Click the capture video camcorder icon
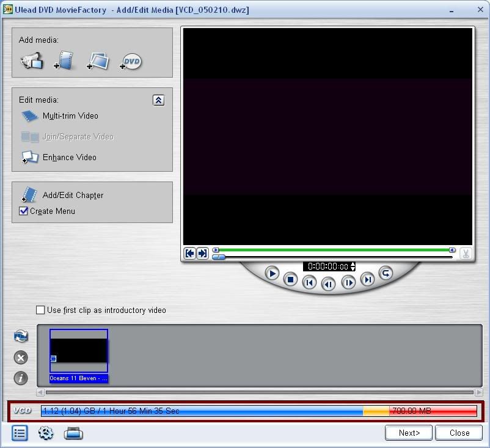This screenshot has height=448, width=490. tap(32, 61)
